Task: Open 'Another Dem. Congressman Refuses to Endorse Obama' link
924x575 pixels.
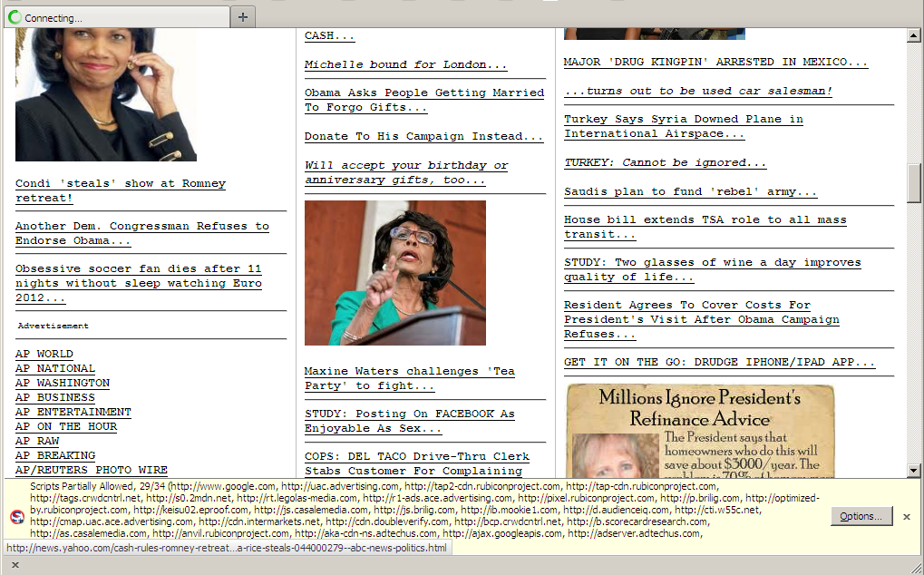Action: coord(142,233)
